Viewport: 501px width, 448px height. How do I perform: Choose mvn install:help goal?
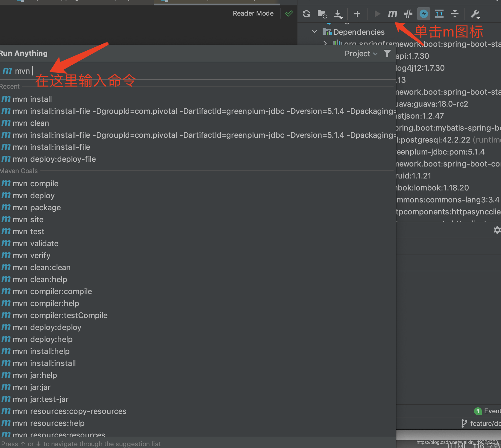pos(198,351)
